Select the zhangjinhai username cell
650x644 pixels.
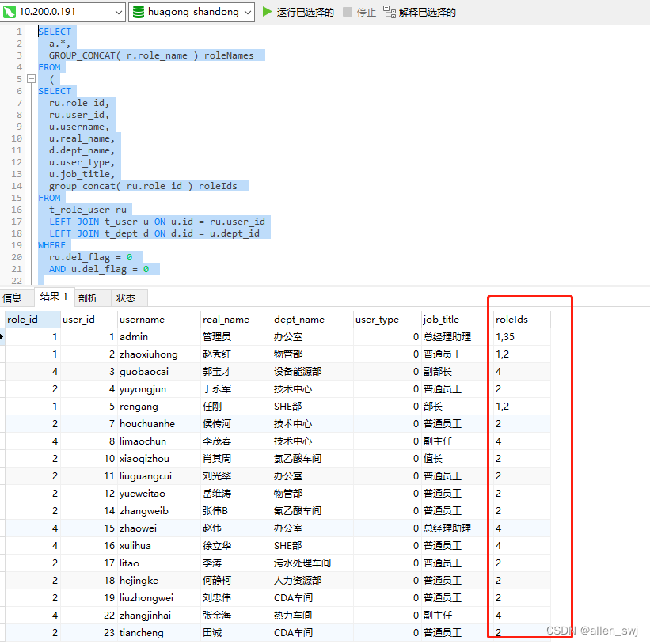[x=159, y=615]
